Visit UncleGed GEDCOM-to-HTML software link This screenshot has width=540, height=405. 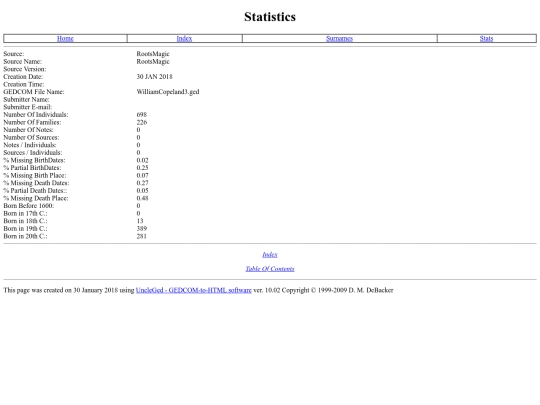[x=194, y=290]
